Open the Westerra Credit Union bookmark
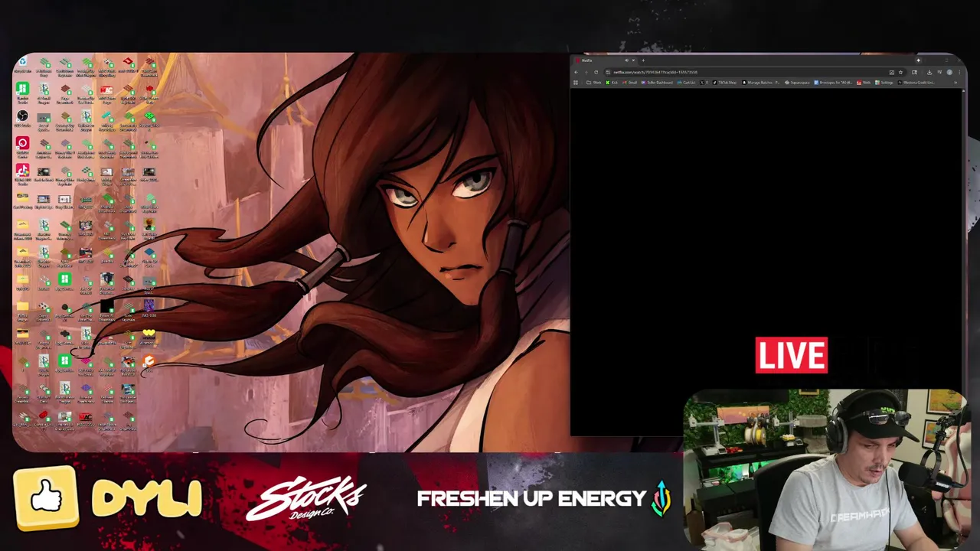This screenshot has width=980, height=551. (x=916, y=83)
